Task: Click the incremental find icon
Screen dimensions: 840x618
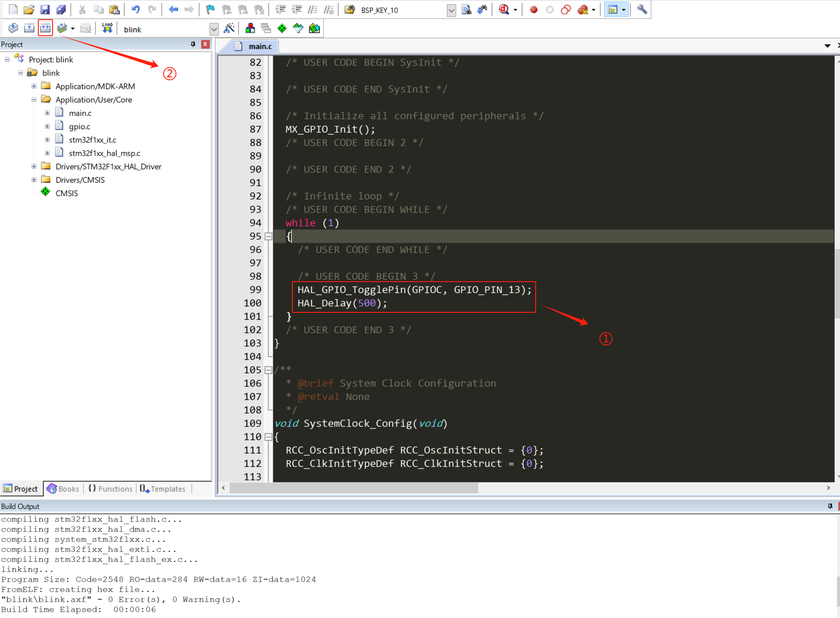Action: click(482, 9)
